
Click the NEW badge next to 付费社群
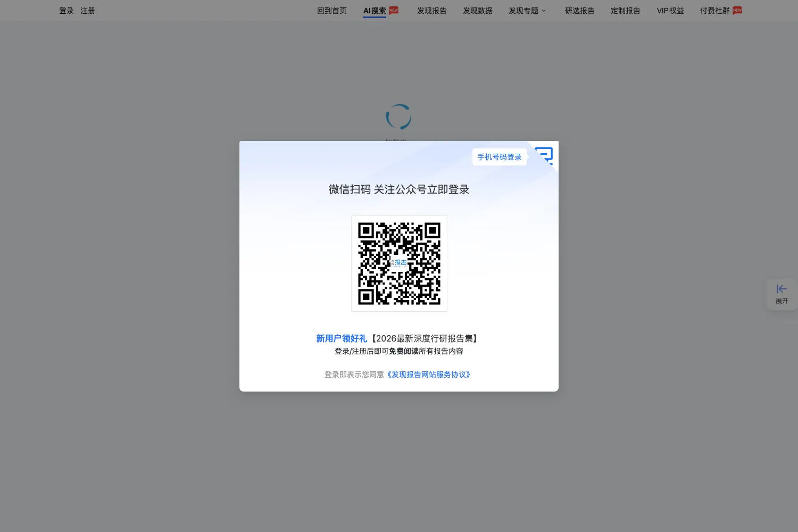click(737, 10)
